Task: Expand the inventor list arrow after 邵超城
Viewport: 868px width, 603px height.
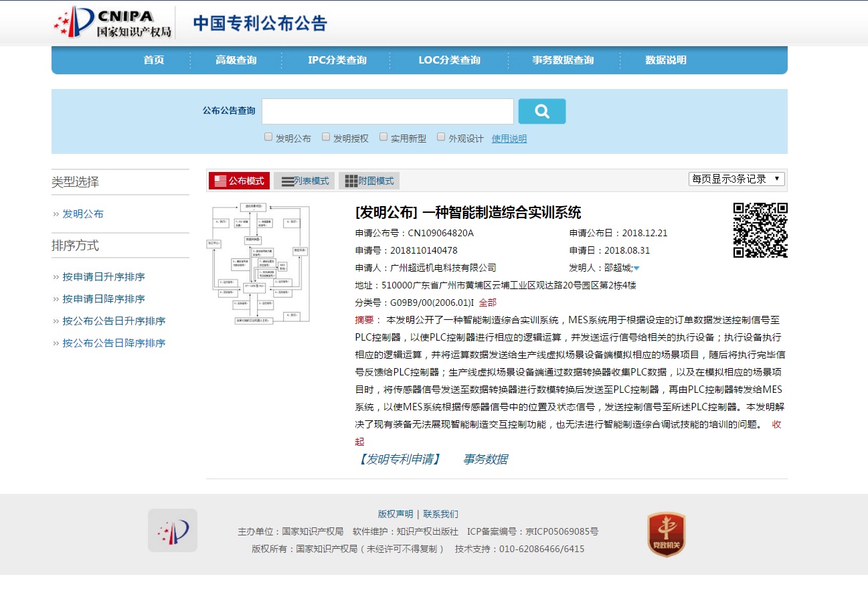Action: [x=636, y=268]
